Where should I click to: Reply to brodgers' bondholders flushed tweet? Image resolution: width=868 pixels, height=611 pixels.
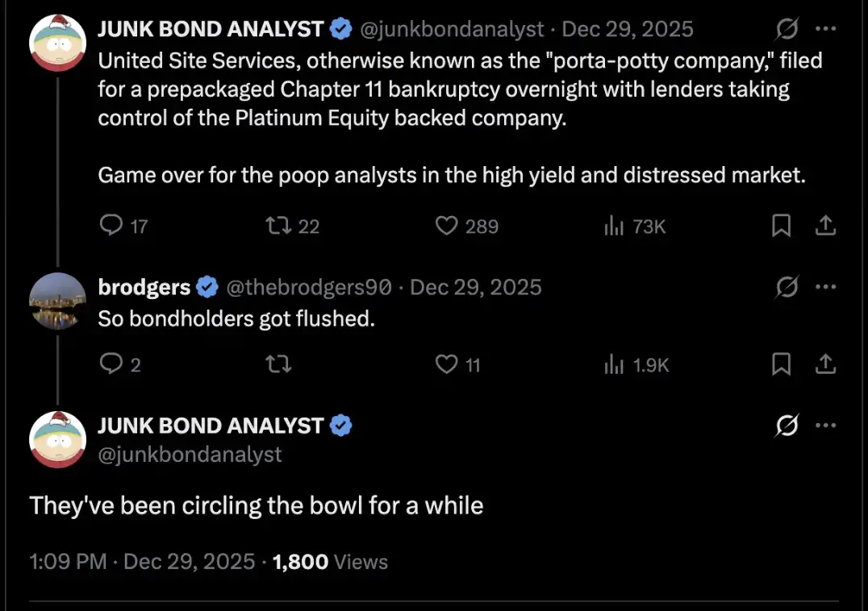111,365
